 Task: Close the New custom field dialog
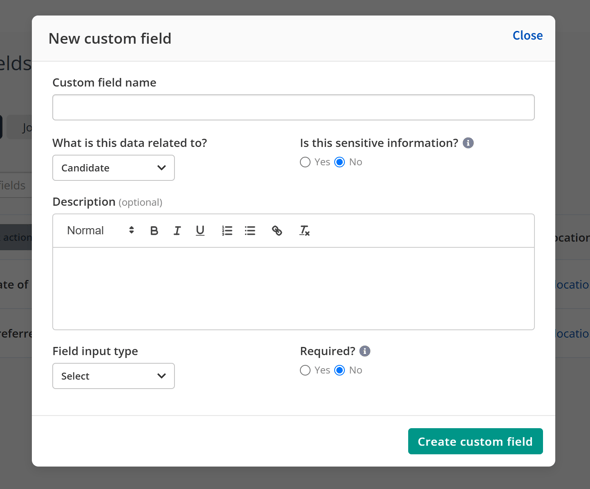click(528, 36)
